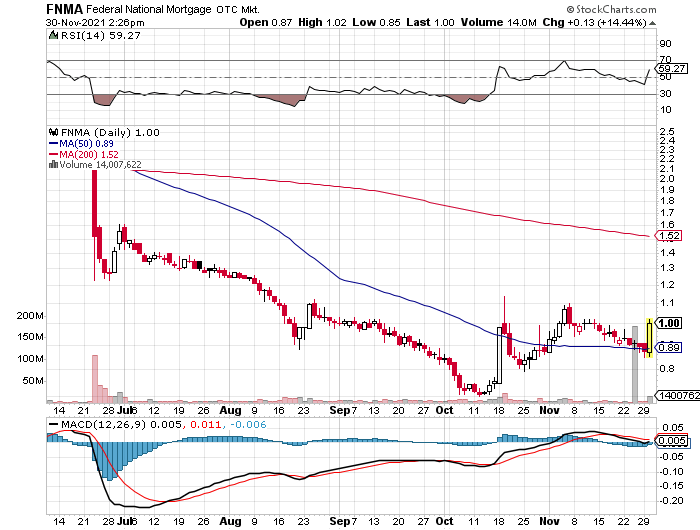Click the black MACD legend line marker
This screenshot has height=530, width=700.
(54, 424)
